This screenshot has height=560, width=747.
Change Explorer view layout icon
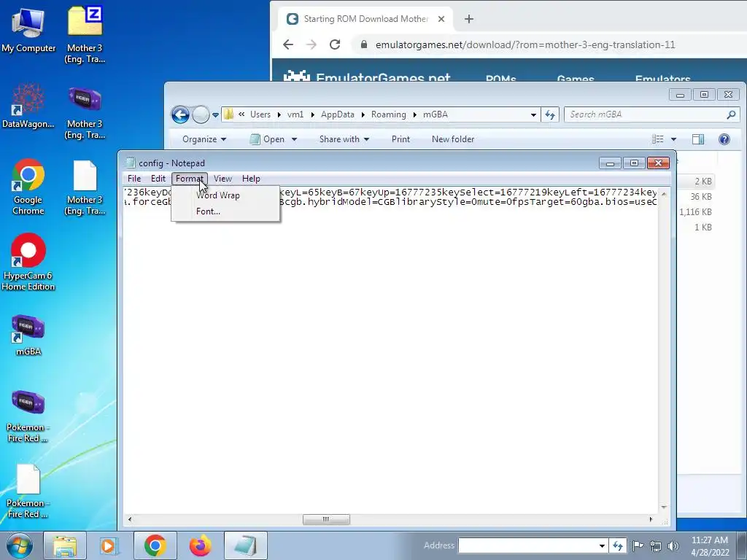658,139
